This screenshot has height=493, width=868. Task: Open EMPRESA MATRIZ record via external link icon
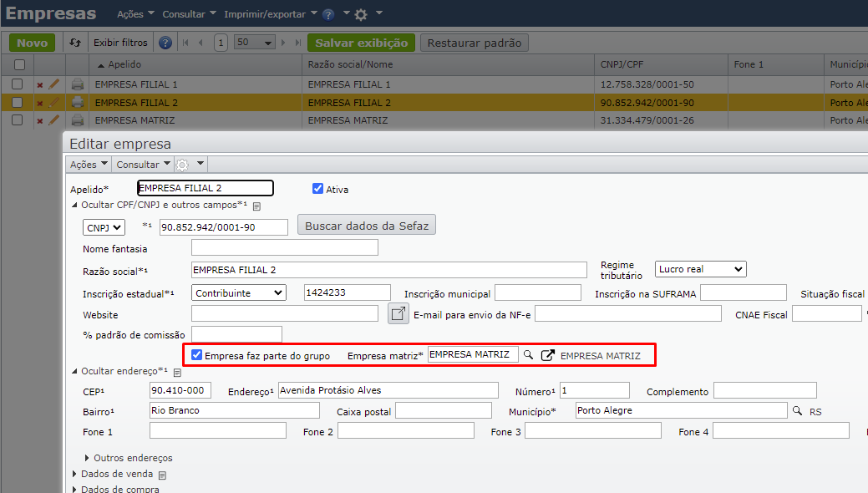pyautogui.click(x=547, y=355)
